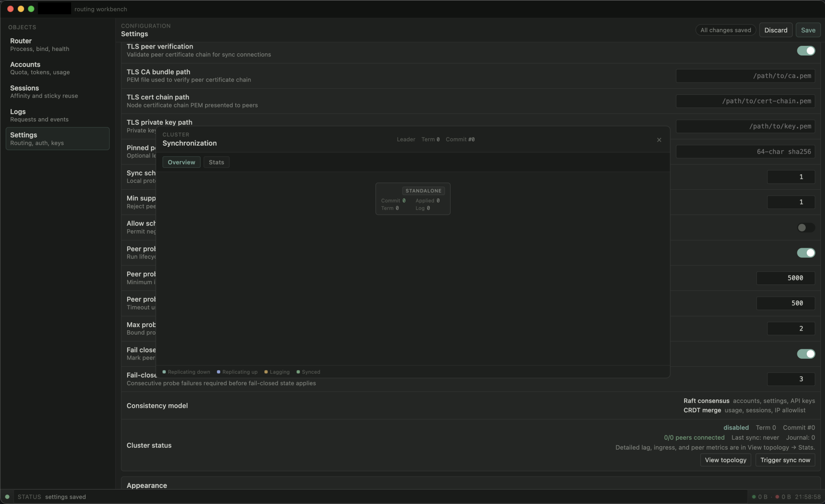Focus the TLS private key path field

pos(745,126)
